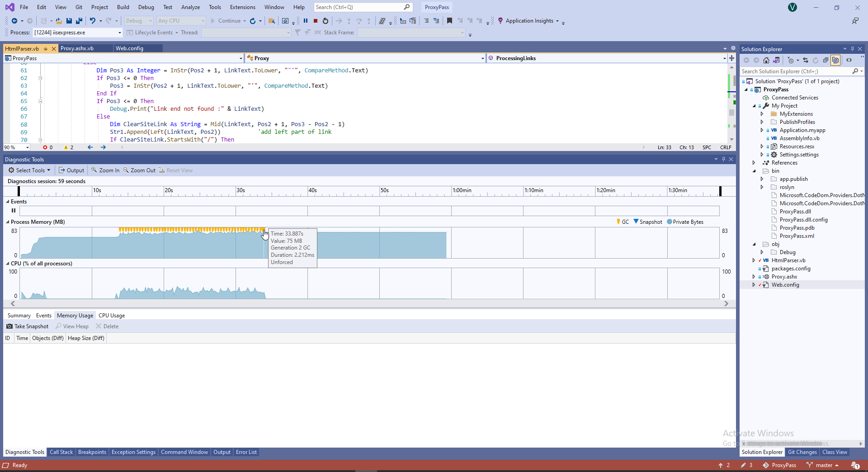
Task: Sync Solution Explorer with active document
Action: 806,60
